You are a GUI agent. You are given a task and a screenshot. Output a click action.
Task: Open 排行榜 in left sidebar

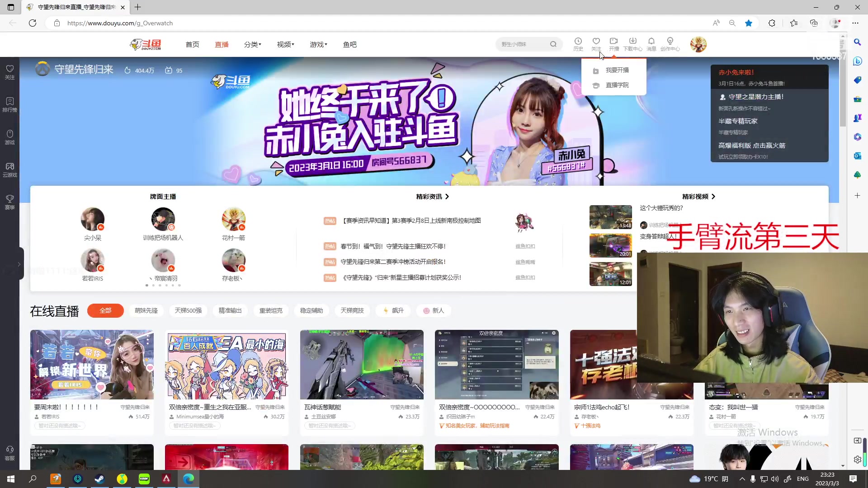[9, 104]
